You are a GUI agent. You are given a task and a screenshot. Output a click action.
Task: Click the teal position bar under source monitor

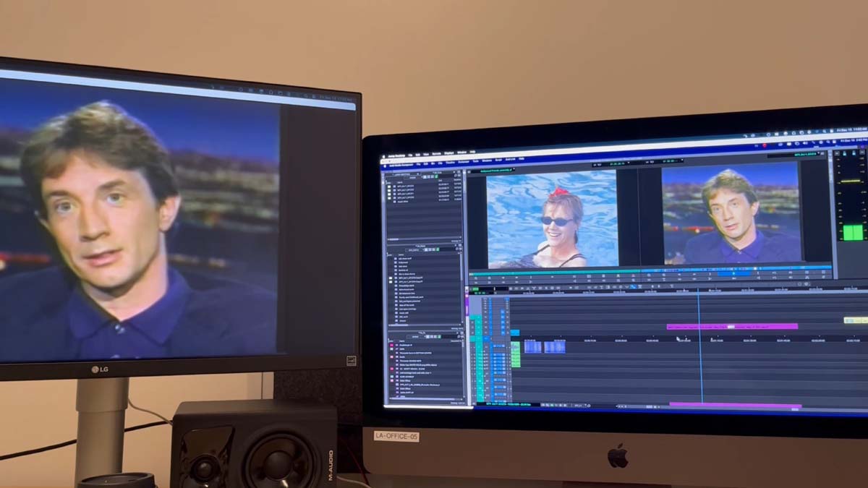[x=555, y=274]
